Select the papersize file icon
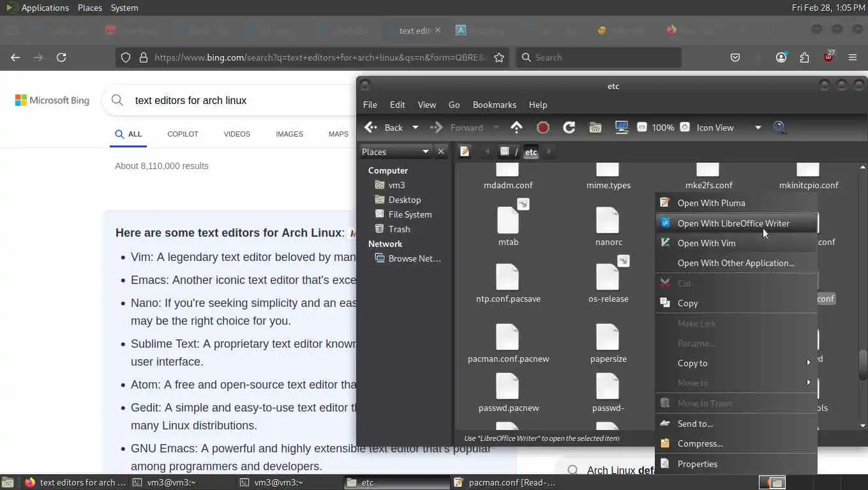 point(608,336)
